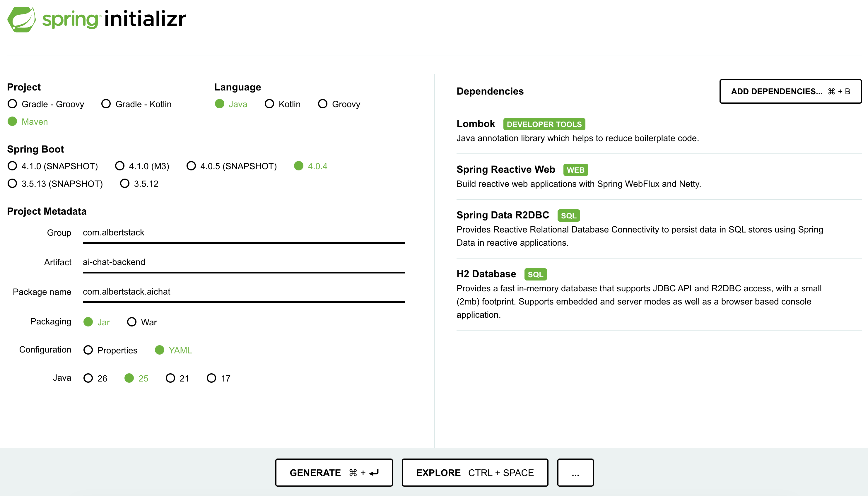Screen dimensions: 868x496
Task: Click the Project section heading
Action: coord(24,87)
